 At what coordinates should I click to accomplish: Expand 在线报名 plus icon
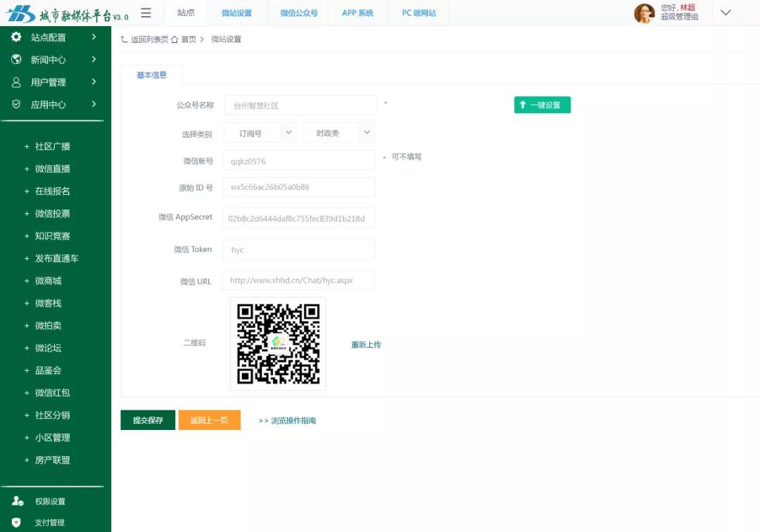point(27,191)
